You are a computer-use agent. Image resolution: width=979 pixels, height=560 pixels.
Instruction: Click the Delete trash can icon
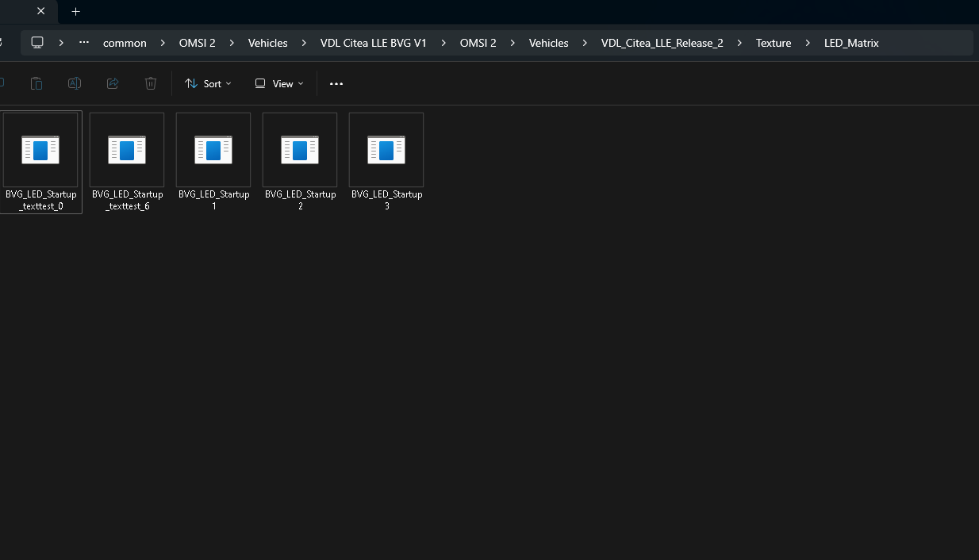click(151, 83)
